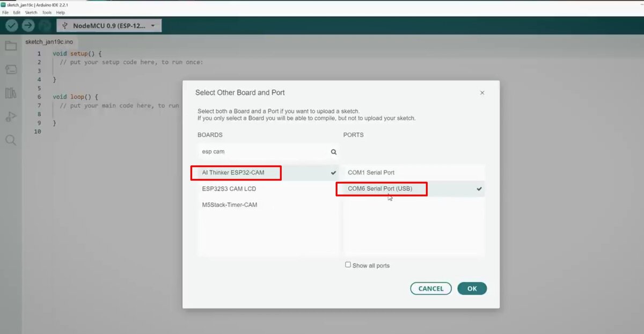Switch to the sketch_jan19c.ino tab

pyautogui.click(x=49, y=42)
